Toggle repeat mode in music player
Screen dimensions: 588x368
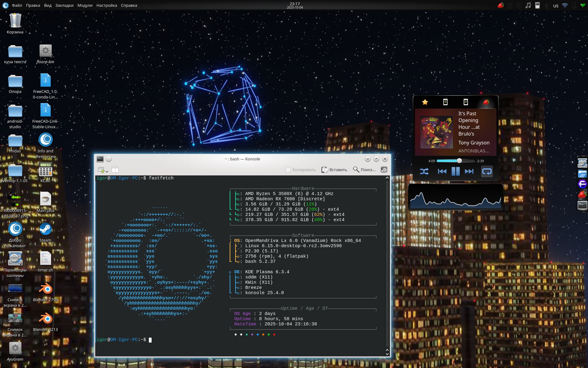click(x=487, y=171)
